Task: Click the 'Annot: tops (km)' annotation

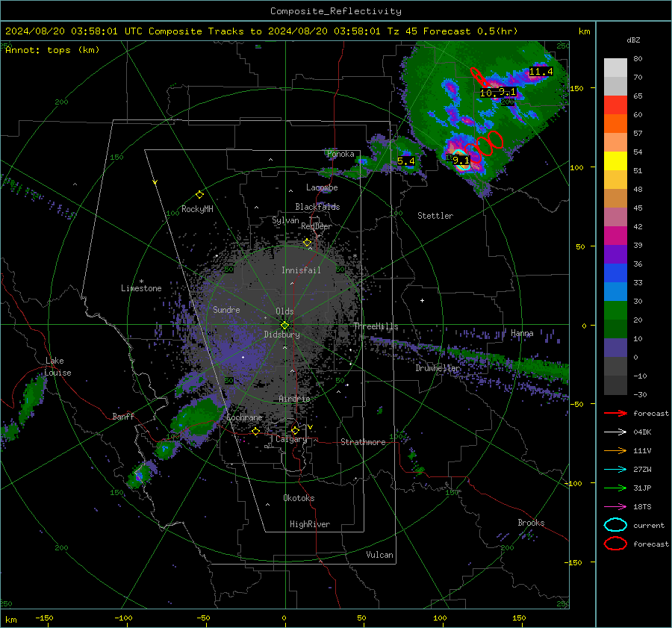Action: (x=52, y=50)
